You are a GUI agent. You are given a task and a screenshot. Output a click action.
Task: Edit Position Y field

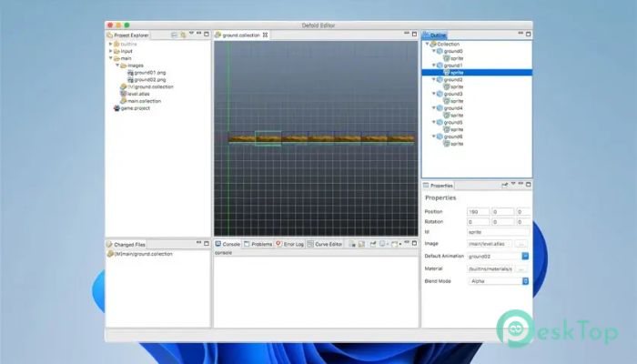(x=502, y=212)
